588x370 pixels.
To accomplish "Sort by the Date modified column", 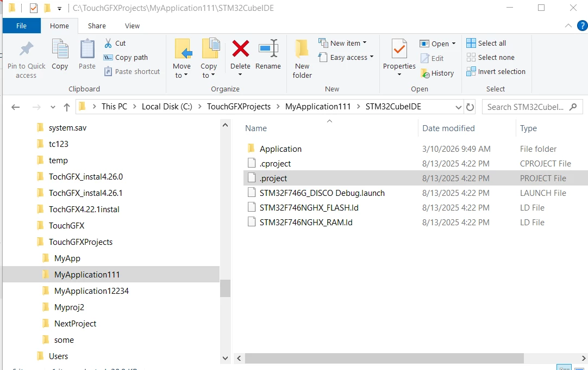I will [448, 128].
